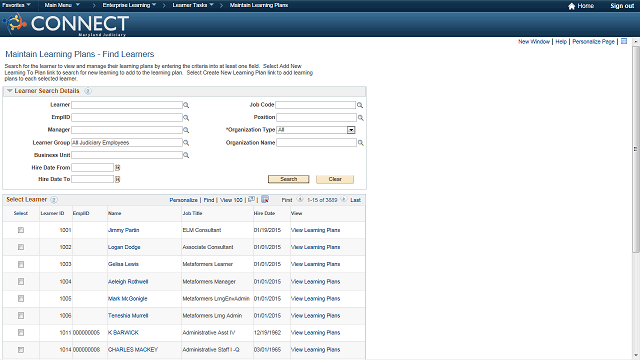The height and width of the screenshot is (360, 640).
Task: Open the Learner Tasks breadcrumb menu
Action: tap(193, 5)
